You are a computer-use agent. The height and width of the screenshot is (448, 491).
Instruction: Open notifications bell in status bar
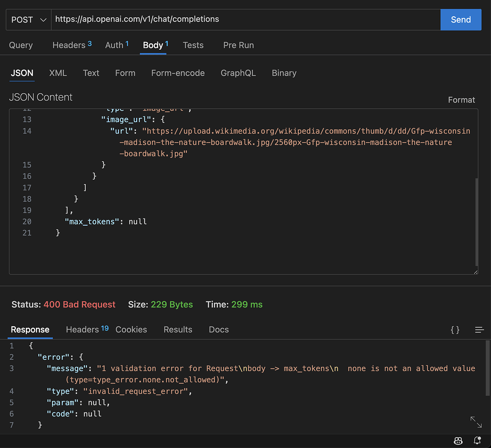477,441
